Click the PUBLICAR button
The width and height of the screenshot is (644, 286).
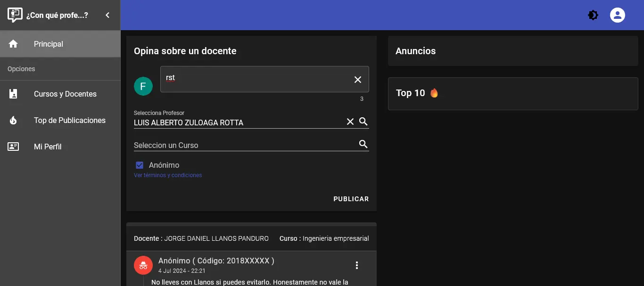351,199
